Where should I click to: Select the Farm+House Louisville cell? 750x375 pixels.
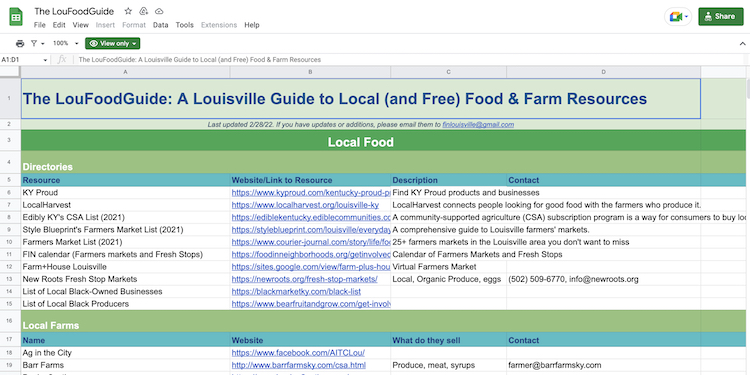[125, 267]
